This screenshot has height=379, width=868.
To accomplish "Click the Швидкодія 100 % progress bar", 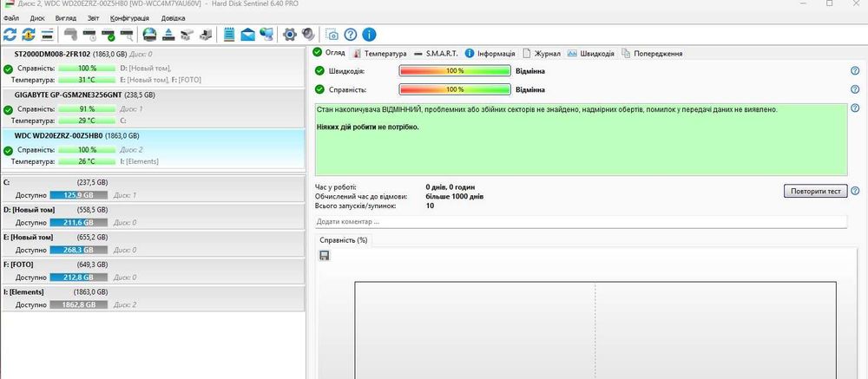I will (x=455, y=71).
